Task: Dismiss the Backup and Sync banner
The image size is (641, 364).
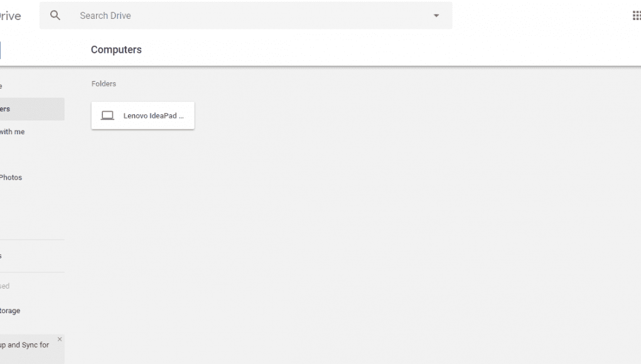Action: (x=60, y=339)
